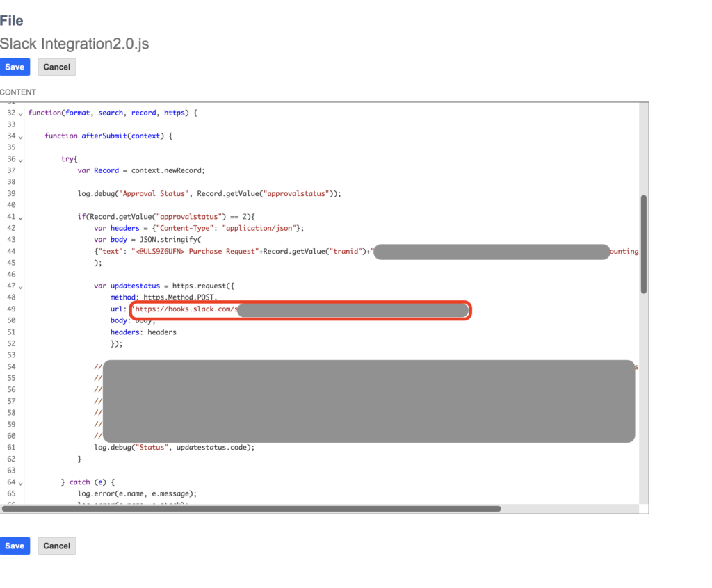The image size is (712, 588).
Task: Collapse afterSubmit function fold at line 34
Action: pyautogui.click(x=20, y=137)
